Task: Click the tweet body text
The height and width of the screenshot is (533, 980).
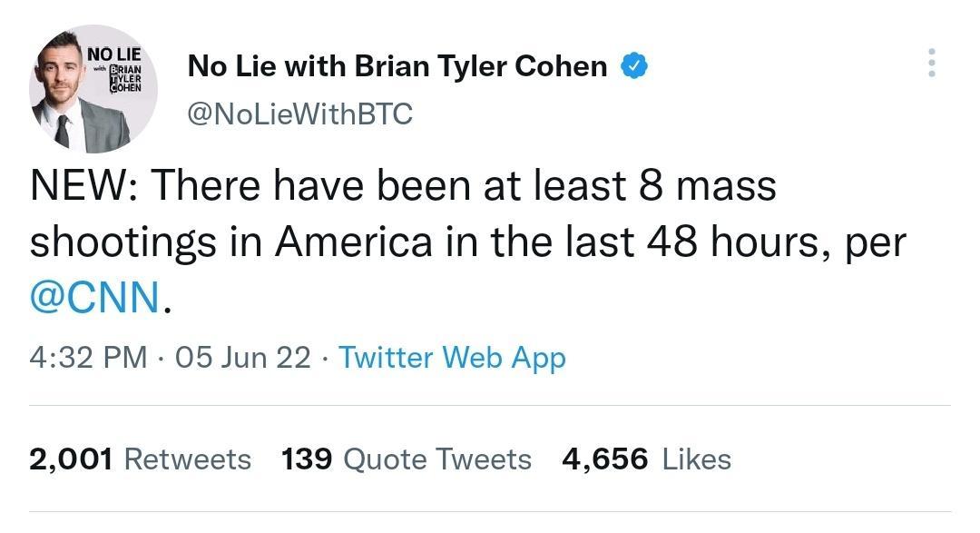Action: pos(454,240)
